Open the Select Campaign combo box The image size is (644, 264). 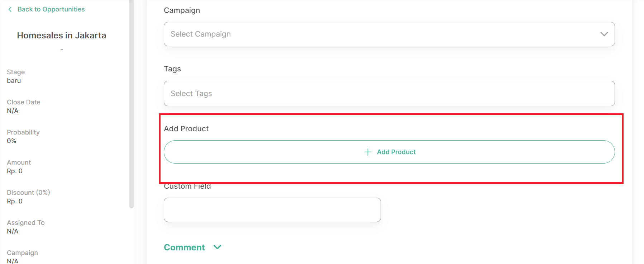click(x=389, y=34)
